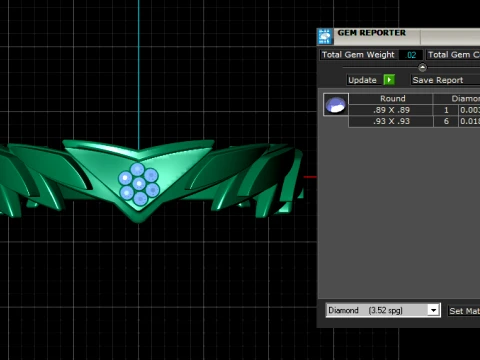
Task: Click the quantity 6 cell
Action: (x=446, y=121)
